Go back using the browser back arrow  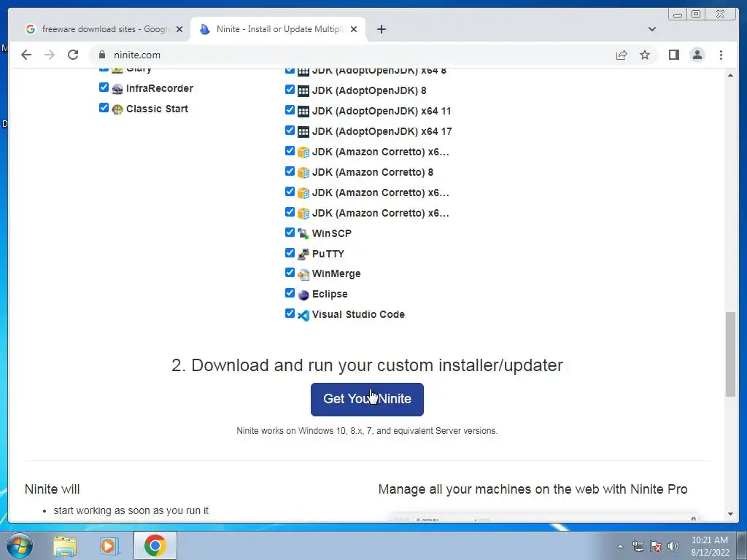(x=26, y=55)
